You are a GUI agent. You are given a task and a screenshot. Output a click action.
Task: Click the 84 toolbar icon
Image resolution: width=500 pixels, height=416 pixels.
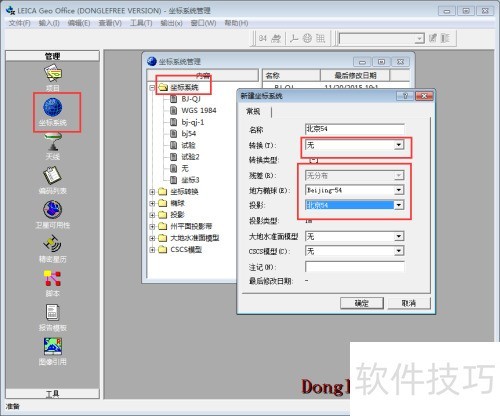[x=263, y=39]
